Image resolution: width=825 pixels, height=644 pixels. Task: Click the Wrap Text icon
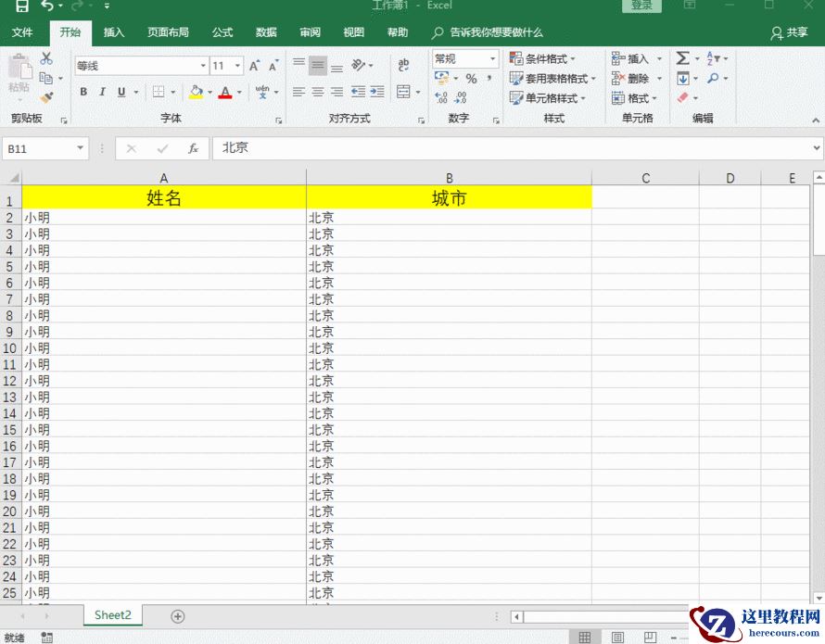click(403, 65)
